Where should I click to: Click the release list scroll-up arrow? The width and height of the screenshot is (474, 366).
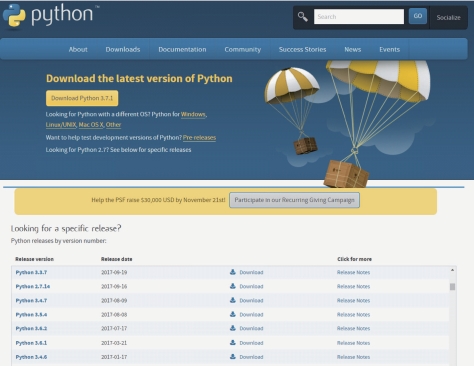point(452,270)
